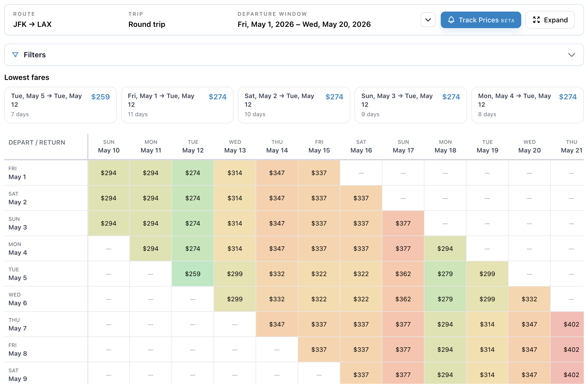Select $332 fare for May 6 to May 20

tap(529, 299)
